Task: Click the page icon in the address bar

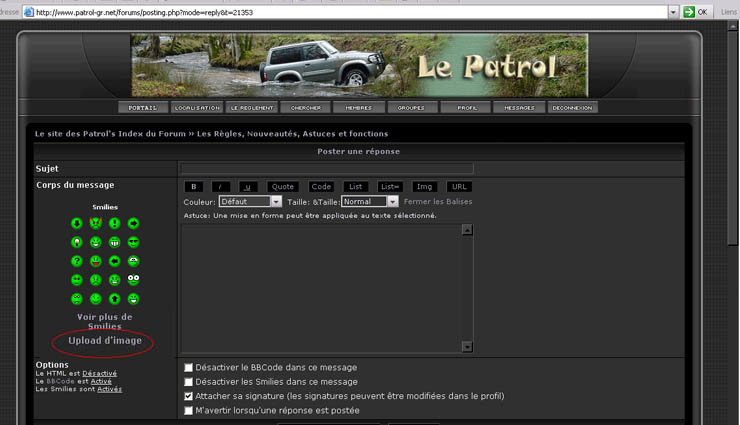Action: pyautogui.click(x=29, y=12)
